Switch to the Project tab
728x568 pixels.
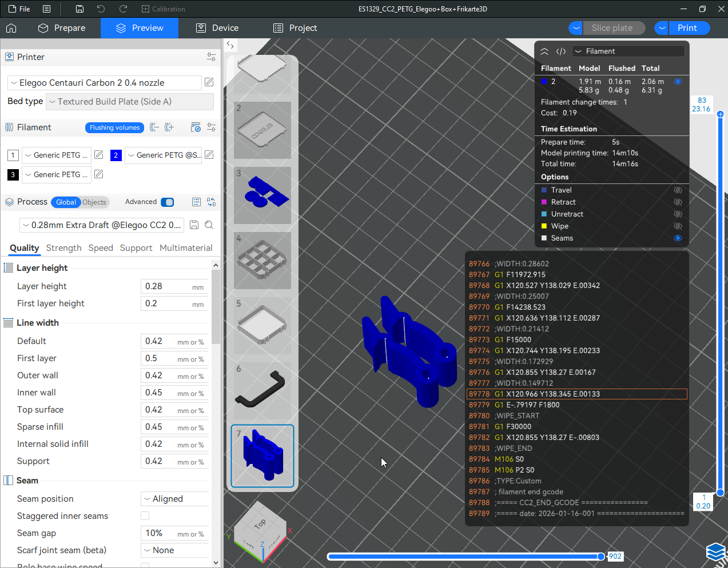point(295,28)
